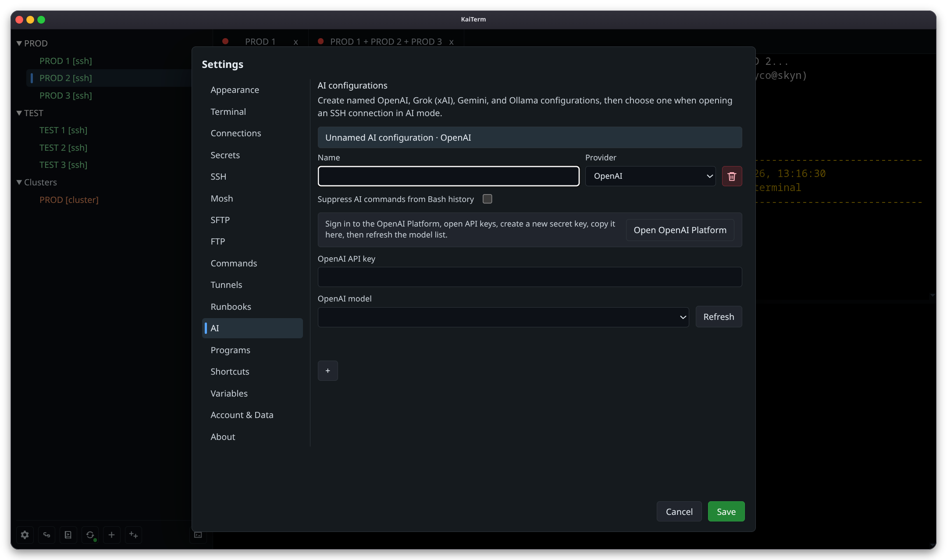Viewport: 947px width, 560px height.
Task: Click the OpenAI API key field
Action: (530, 277)
